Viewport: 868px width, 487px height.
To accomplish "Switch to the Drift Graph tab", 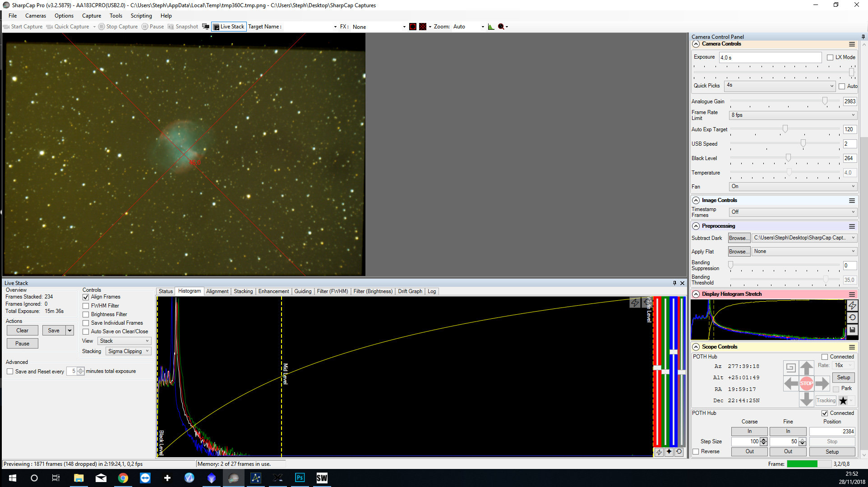I will tap(410, 291).
